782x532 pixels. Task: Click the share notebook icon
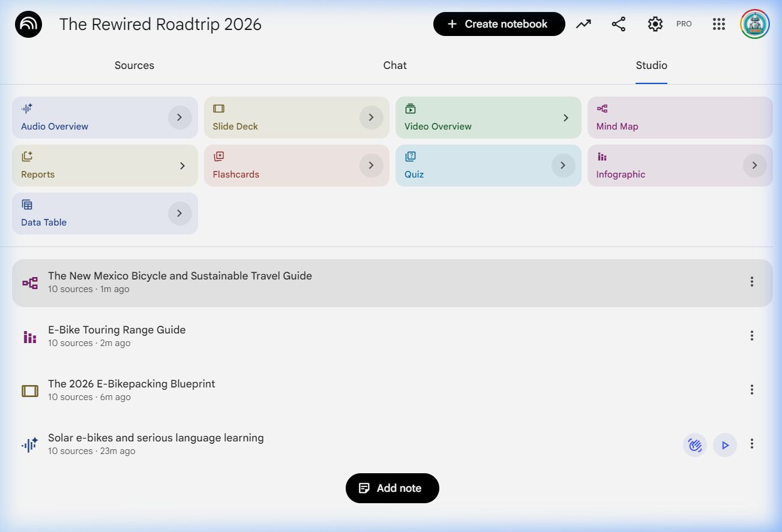click(618, 24)
